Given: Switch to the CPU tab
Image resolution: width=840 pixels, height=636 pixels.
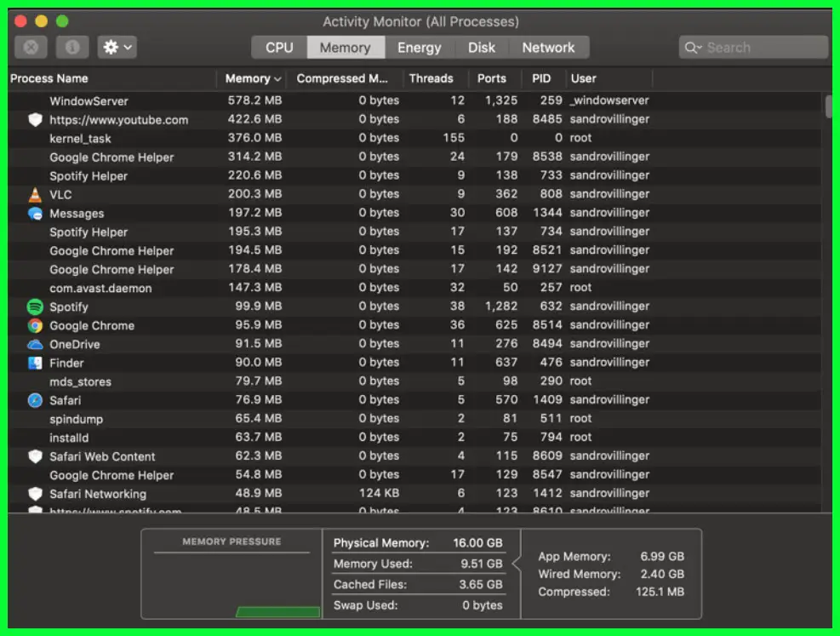Looking at the screenshot, I should click(x=279, y=47).
